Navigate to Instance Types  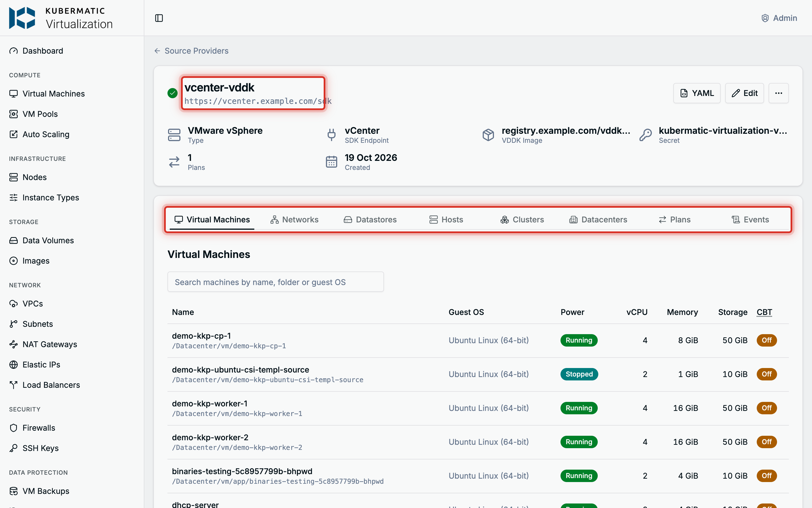[x=51, y=198]
